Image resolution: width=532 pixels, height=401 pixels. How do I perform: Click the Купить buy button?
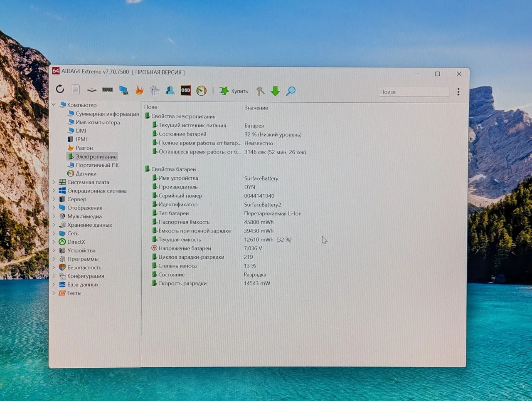(234, 91)
